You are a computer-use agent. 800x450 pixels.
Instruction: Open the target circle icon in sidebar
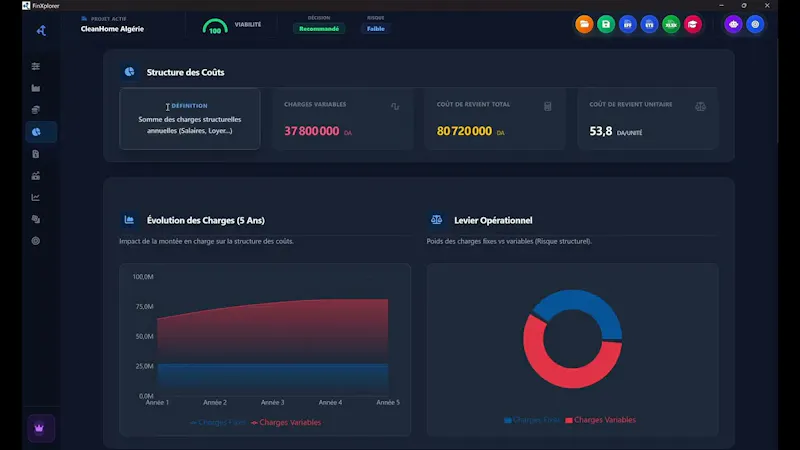(x=36, y=241)
